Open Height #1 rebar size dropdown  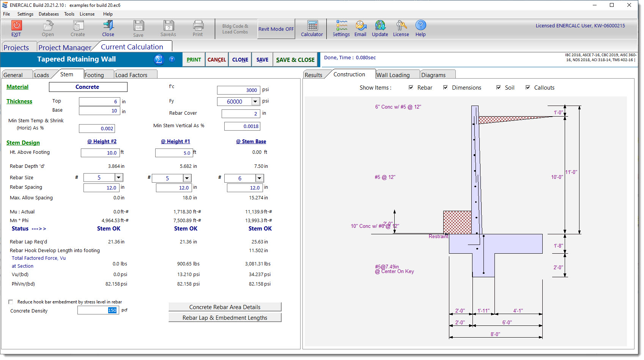[187, 178]
